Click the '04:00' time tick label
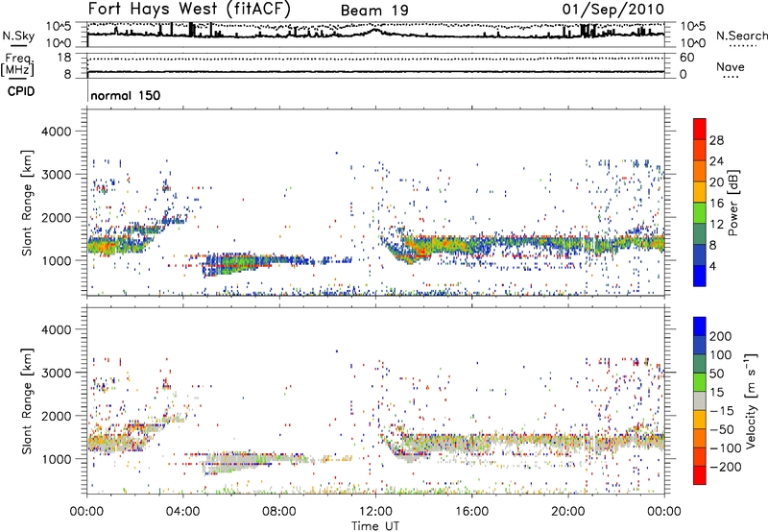 click(x=183, y=512)
